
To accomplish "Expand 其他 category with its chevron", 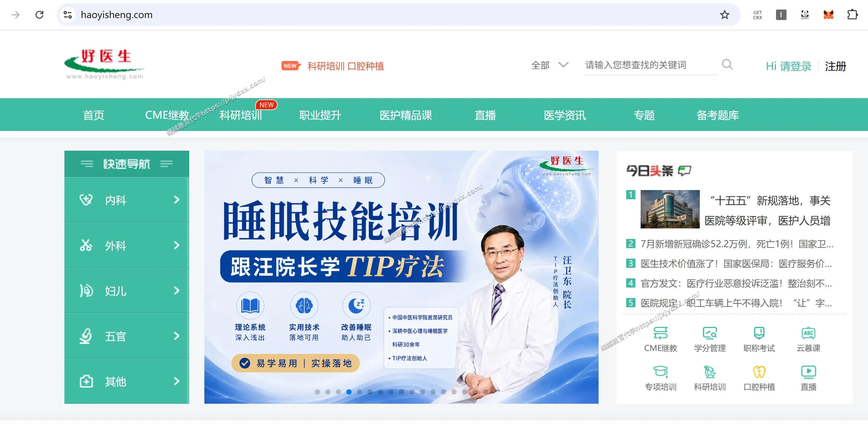I will (x=176, y=381).
